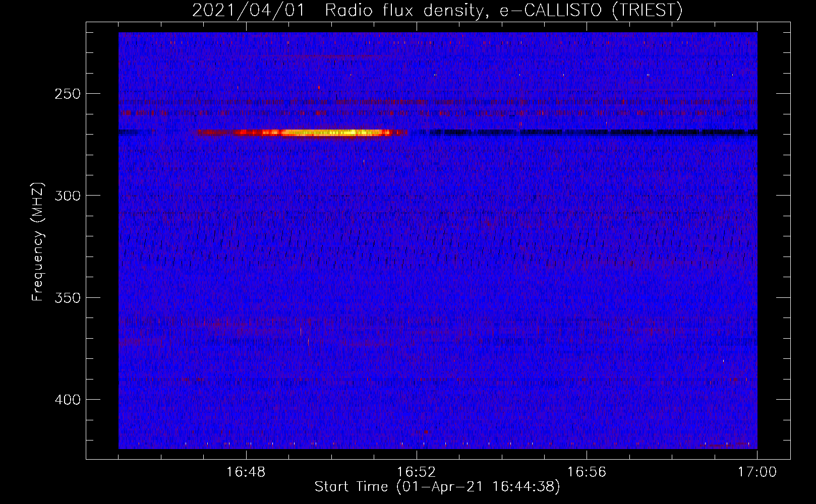Click the 400 frequency axis label

point(68,400)
